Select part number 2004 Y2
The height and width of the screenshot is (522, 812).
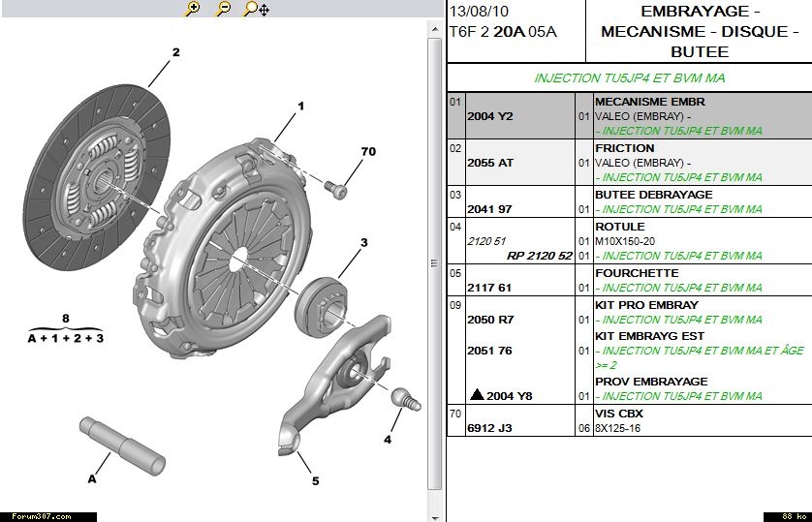click(x=490, y=116)
